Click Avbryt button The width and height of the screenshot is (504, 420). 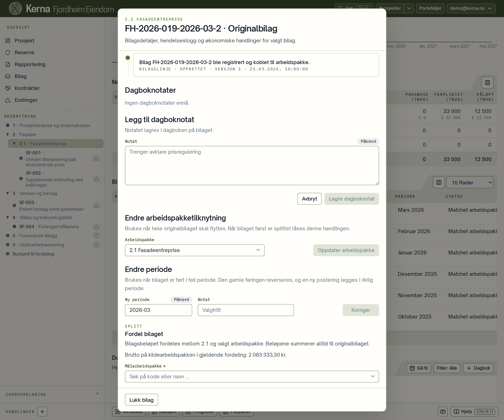click(309, 199)
